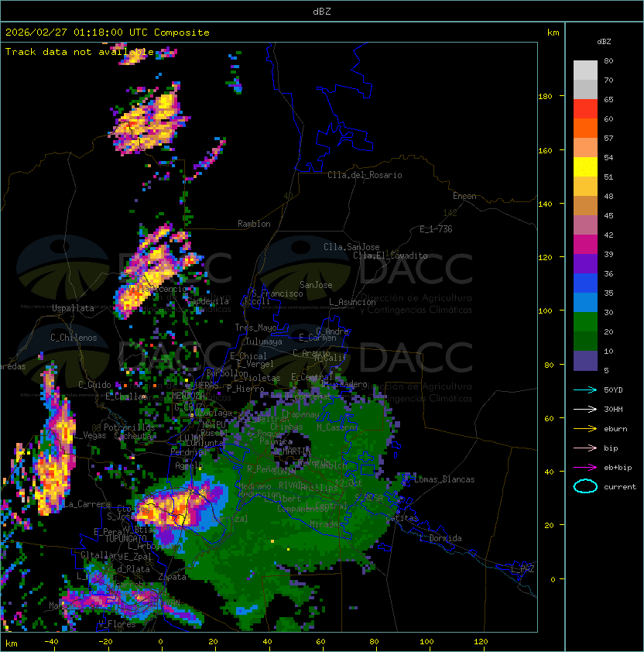644x652 pixels.
Task: Select the magenta swatch between 42 and 39
Action: [585, 245]
